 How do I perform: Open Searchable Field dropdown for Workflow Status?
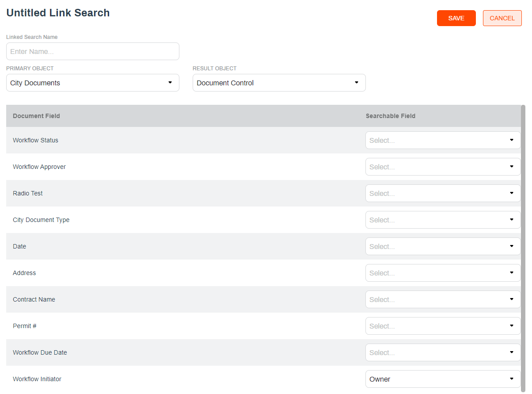(443, 140)
